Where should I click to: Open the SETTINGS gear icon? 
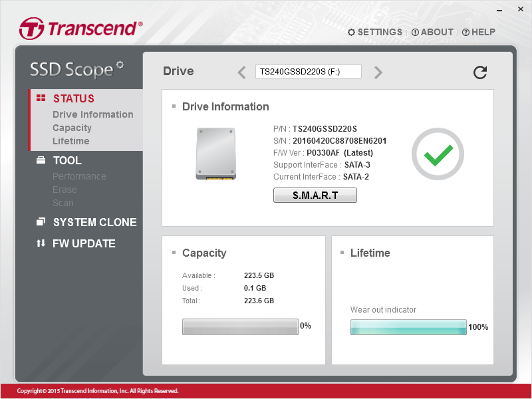(351, 32)
